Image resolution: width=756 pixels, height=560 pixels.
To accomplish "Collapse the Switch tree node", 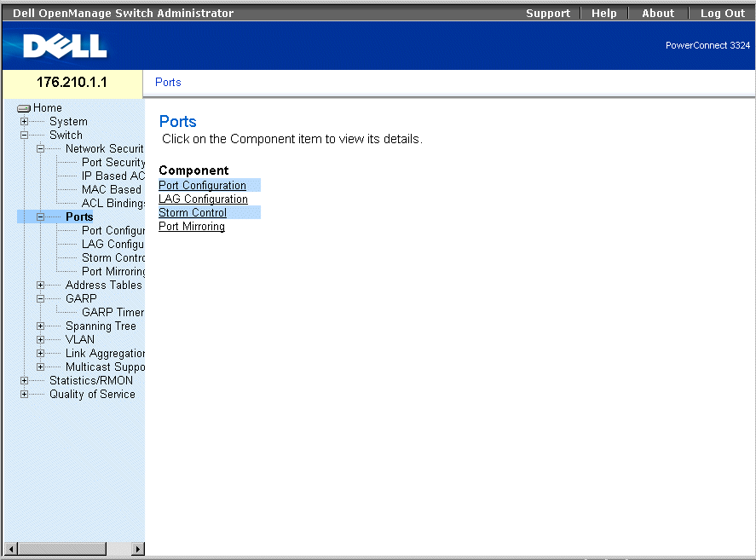I will pos(24,135).
